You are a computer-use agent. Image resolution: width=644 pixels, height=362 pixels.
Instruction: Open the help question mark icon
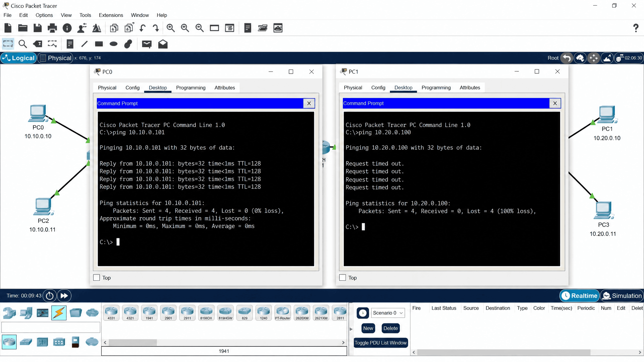(x=636, y=28)
